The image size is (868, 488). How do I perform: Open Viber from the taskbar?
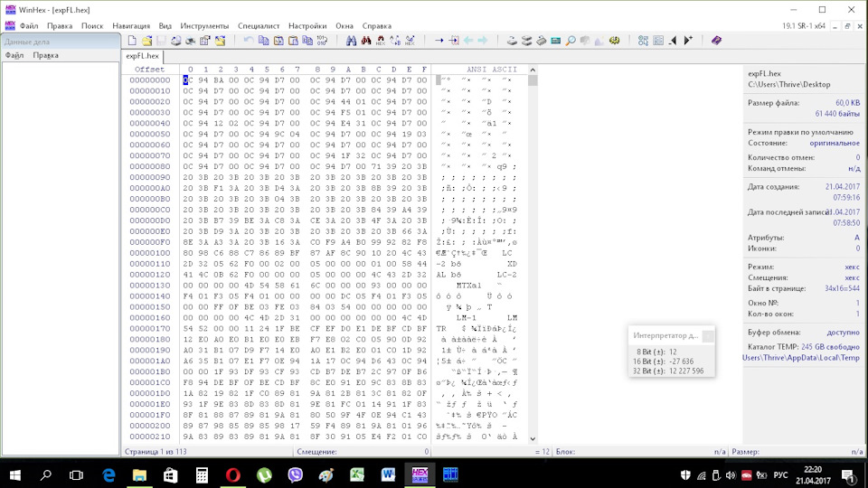point(295,474)
